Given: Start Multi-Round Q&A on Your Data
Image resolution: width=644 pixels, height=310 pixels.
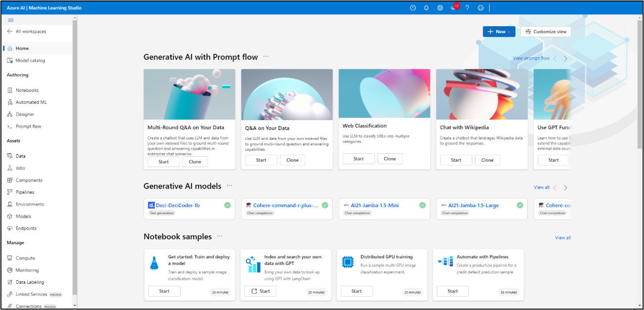Looking at the screenshot, I should (x=164, y=162).
